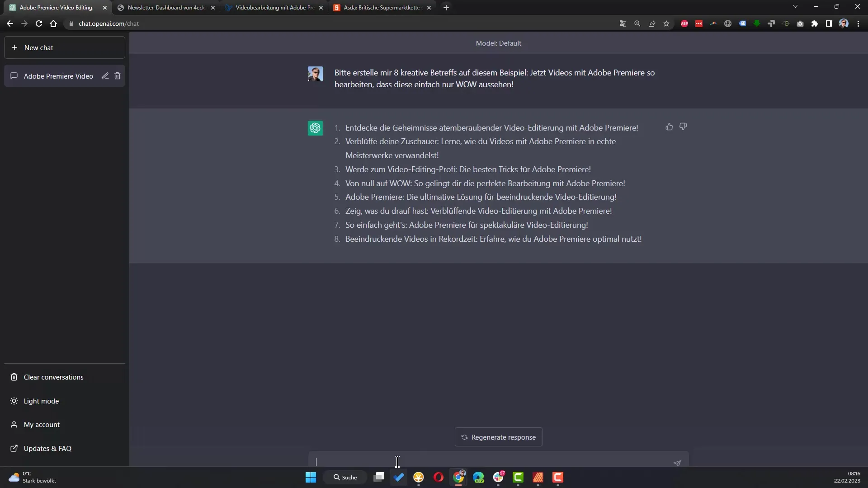This screenshot has width=868, height=488.
Task: Open Opera browser from taskbar
Action: pos(439,477)
